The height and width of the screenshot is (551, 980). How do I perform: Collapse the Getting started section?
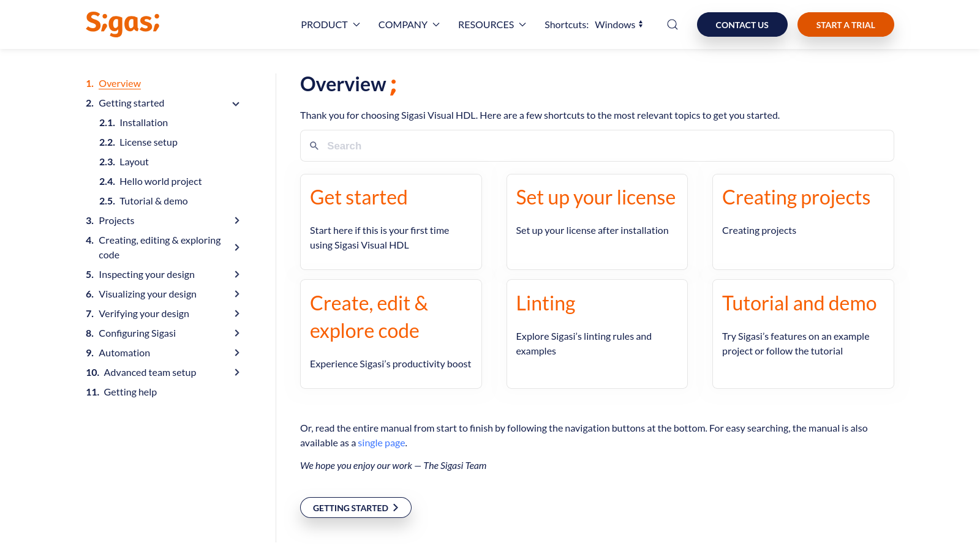[x=236, y=103]
